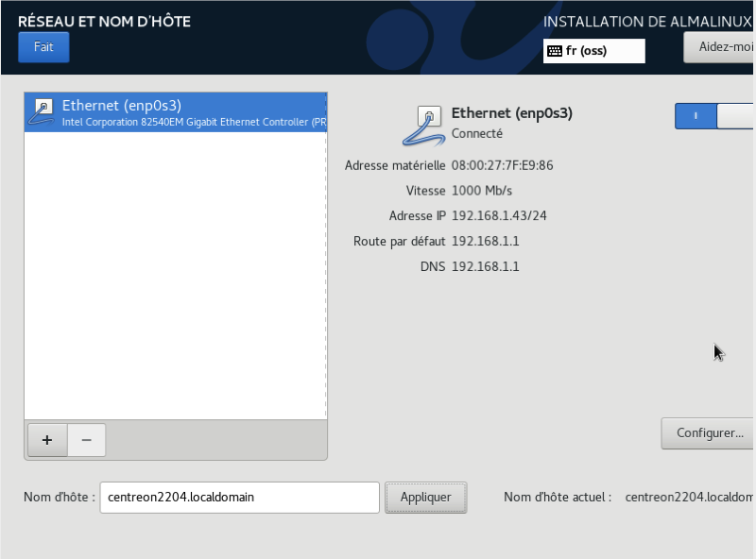Apply the hostname with Appliquer

tap(425, 497)
